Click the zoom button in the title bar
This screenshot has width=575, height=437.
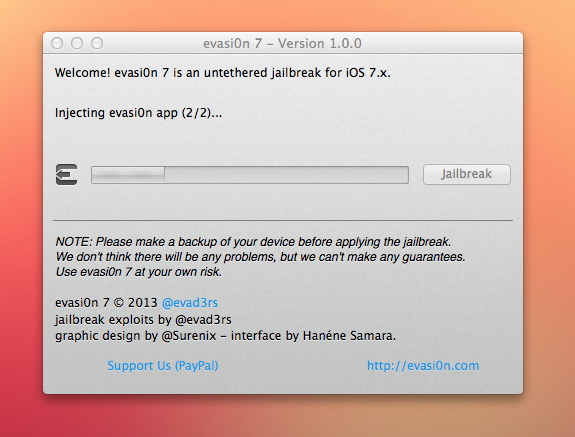point(97,43)
